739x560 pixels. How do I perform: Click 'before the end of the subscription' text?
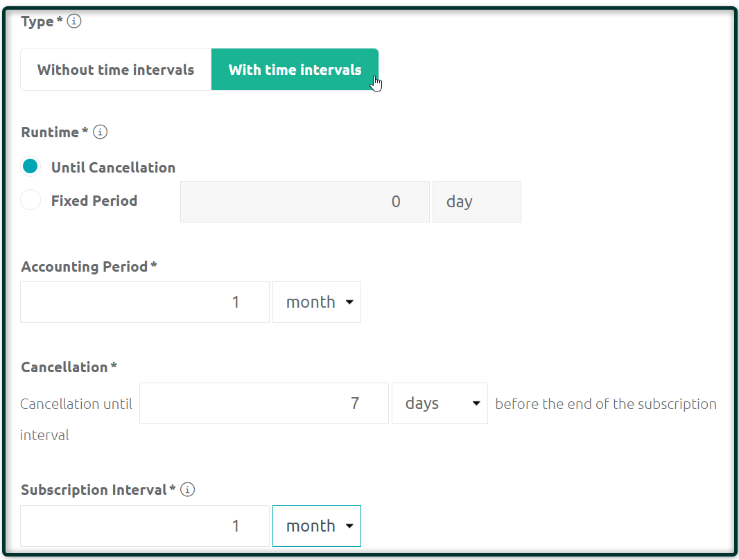pyautogui.click(x=606, y=404)
